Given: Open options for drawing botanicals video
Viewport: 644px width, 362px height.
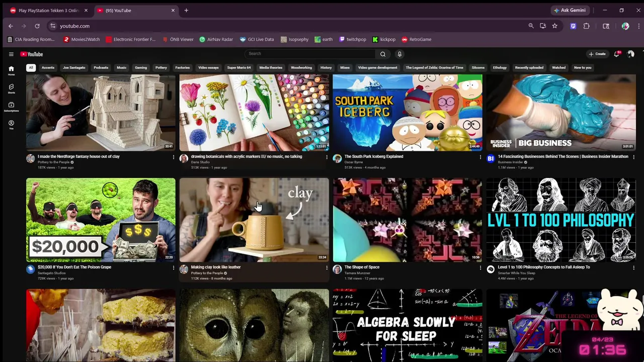Looking at the screenshot, I should (327, 157).
